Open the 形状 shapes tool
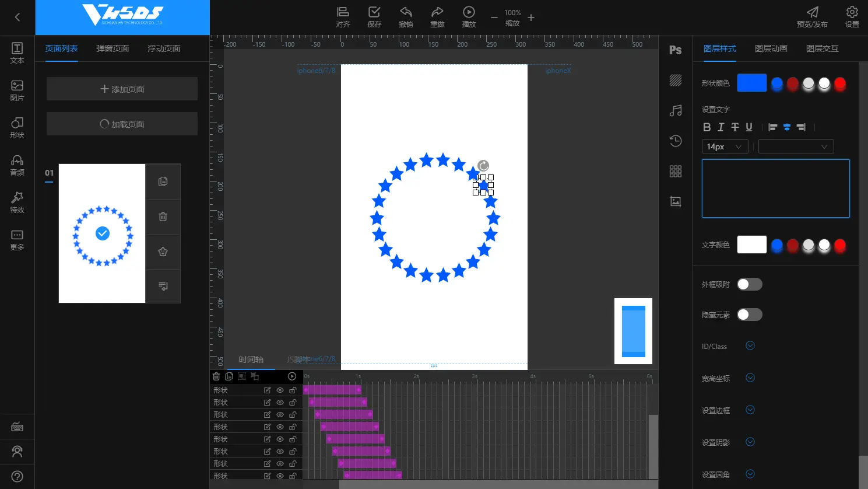This screenshot has height=489, width=868. click(17, 128)
